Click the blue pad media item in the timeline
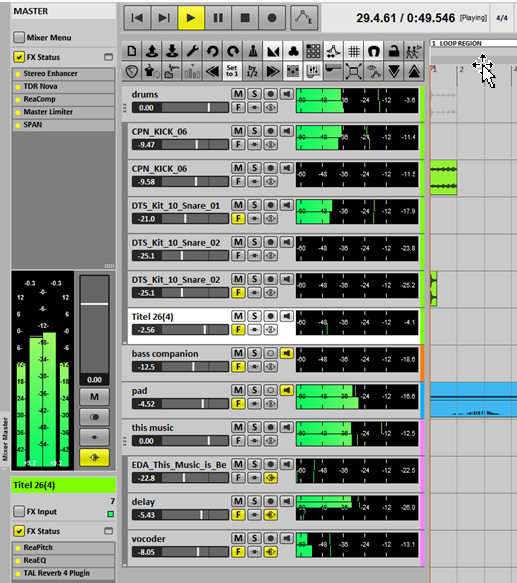Viewport: 517px width, 583px height. tap(473, 400)
